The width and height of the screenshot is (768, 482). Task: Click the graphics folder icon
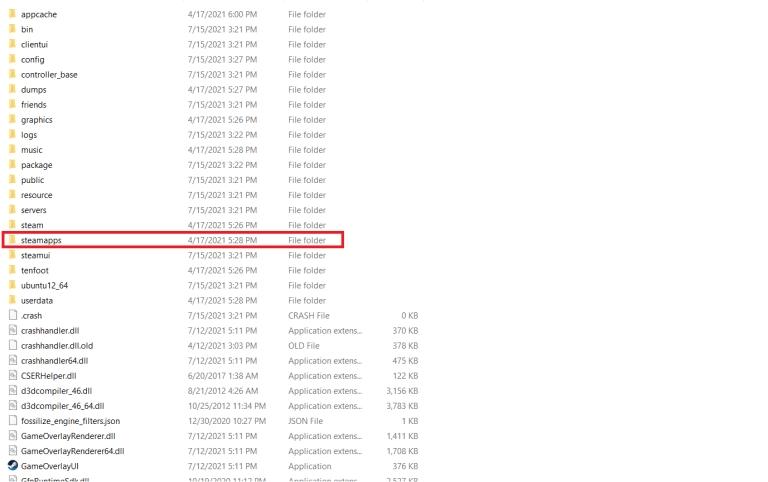tap(13, 120)
